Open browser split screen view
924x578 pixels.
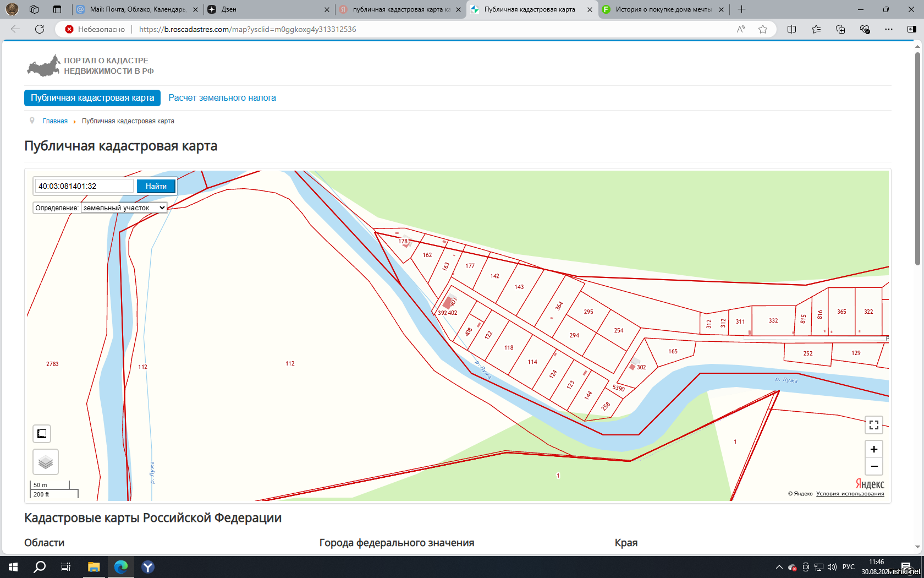click(x=791, y=29)
